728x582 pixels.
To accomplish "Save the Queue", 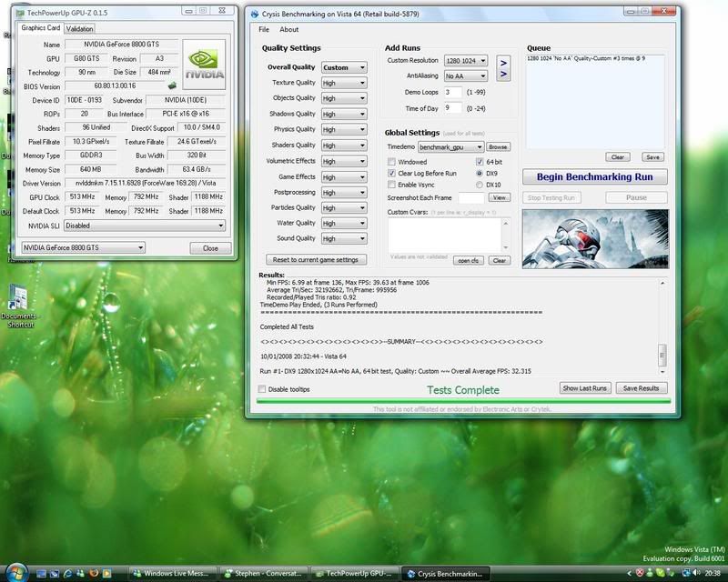I will [652, 157].
